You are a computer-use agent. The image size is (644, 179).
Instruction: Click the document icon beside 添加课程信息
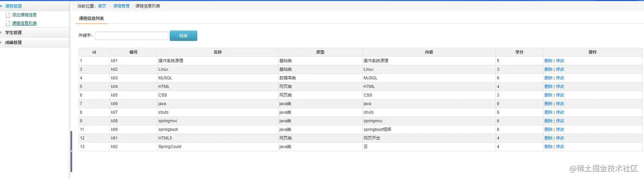[x=8, y=15]
